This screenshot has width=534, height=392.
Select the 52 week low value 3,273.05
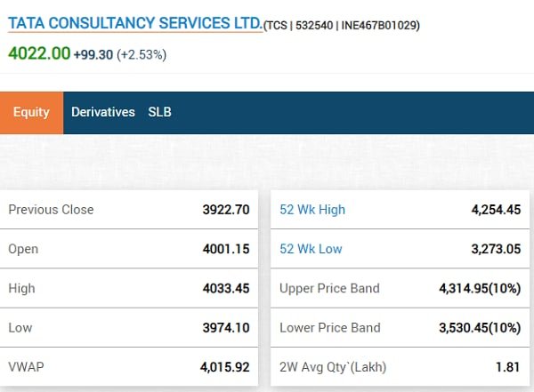496,249
